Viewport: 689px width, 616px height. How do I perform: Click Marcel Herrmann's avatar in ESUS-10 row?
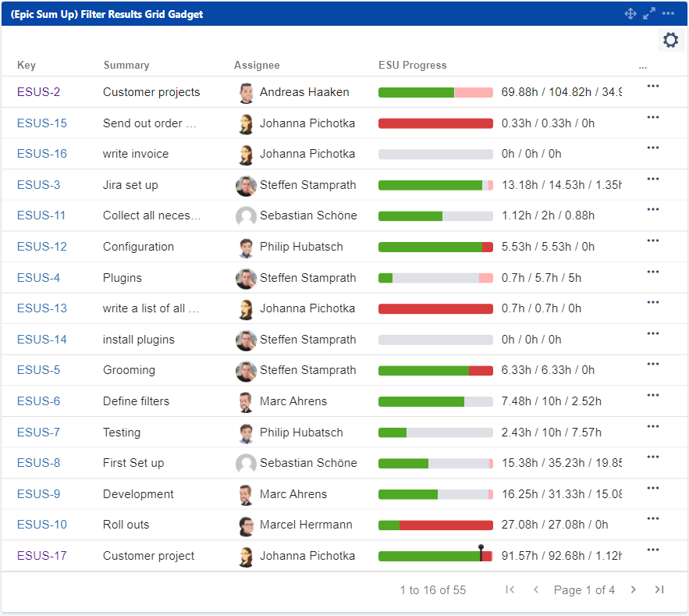pyautogui.click(x=246, y=525)
